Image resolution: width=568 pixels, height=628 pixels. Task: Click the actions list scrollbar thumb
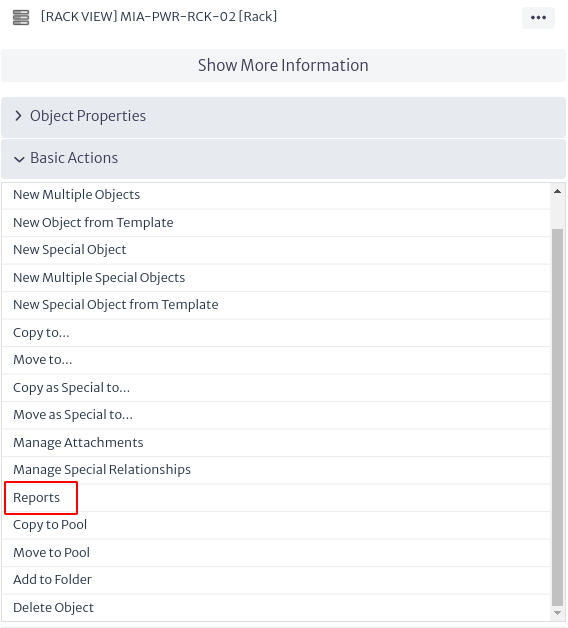point(557,417)
